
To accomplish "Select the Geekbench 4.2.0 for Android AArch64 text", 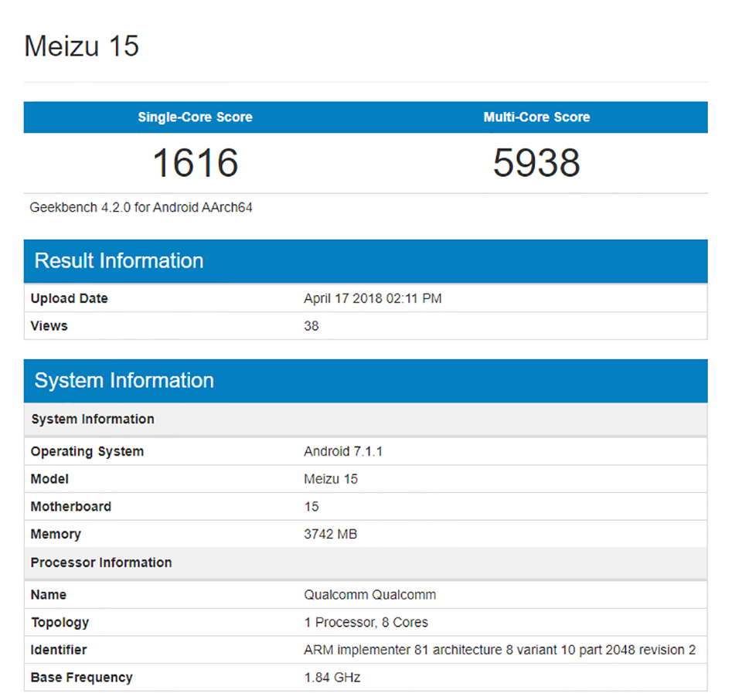I will [141, 208].
